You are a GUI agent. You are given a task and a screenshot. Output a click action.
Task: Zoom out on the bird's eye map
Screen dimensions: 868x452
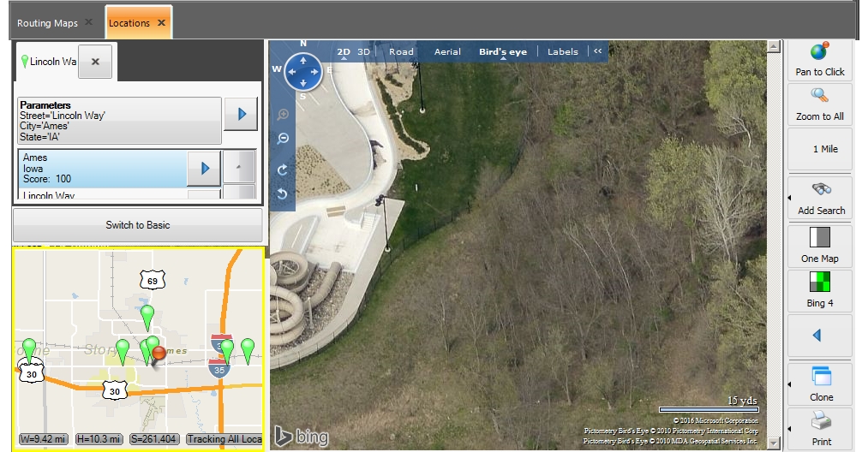pos(283,139)
